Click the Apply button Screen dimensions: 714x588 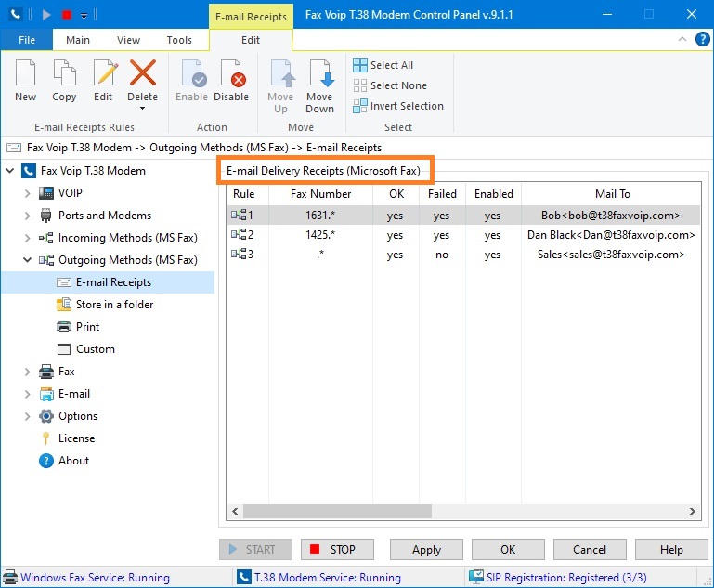(x=426, y=550)
